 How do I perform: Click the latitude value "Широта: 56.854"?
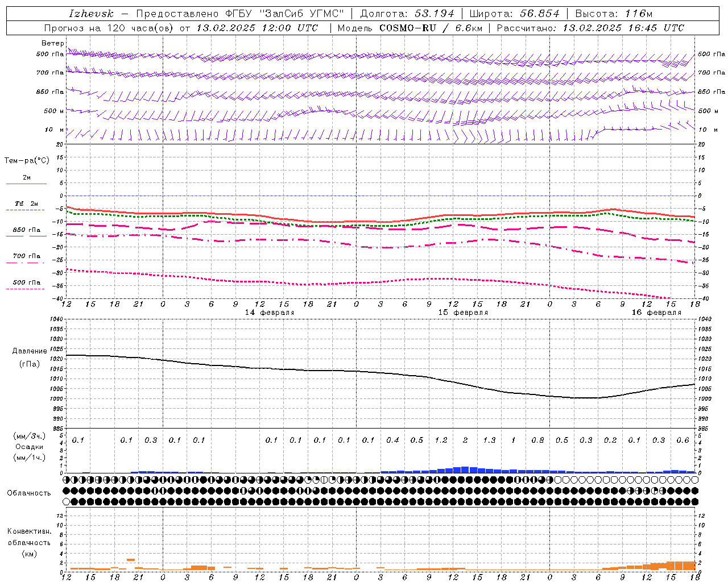[x=514, y=14]
